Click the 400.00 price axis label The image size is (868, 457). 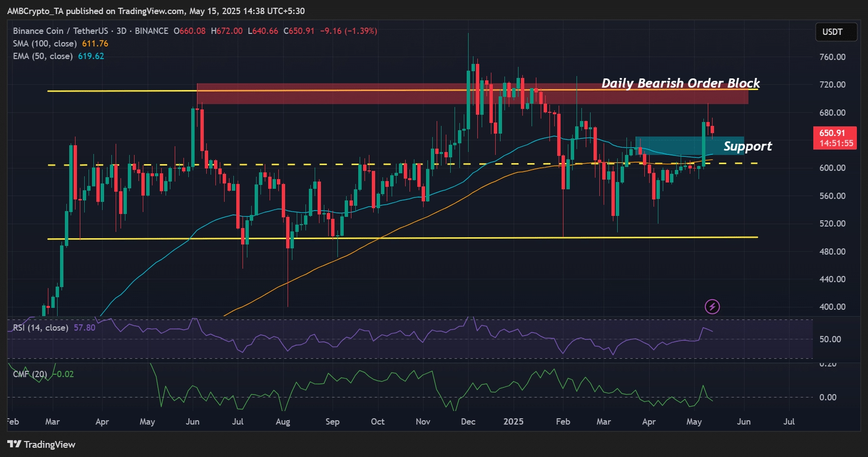tap(833, 307)
